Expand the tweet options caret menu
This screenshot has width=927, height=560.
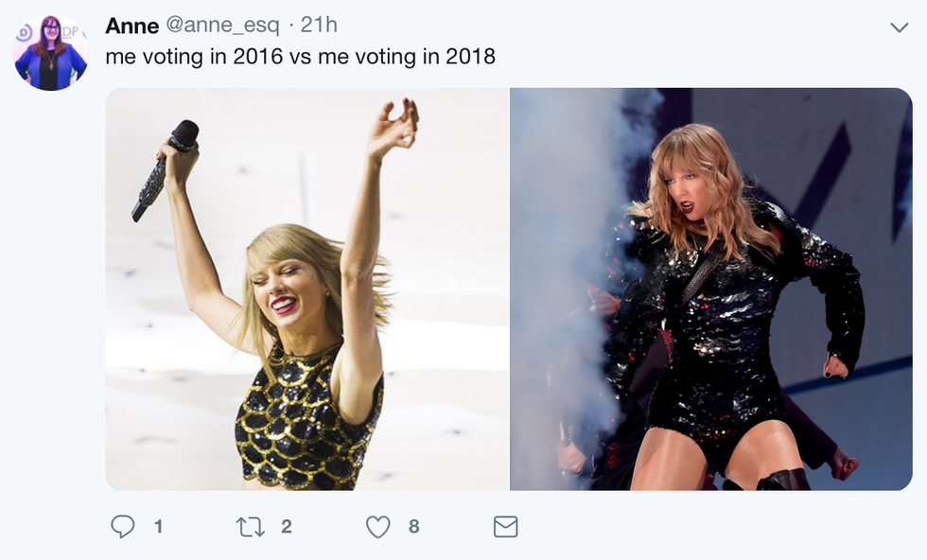point(899,27)
